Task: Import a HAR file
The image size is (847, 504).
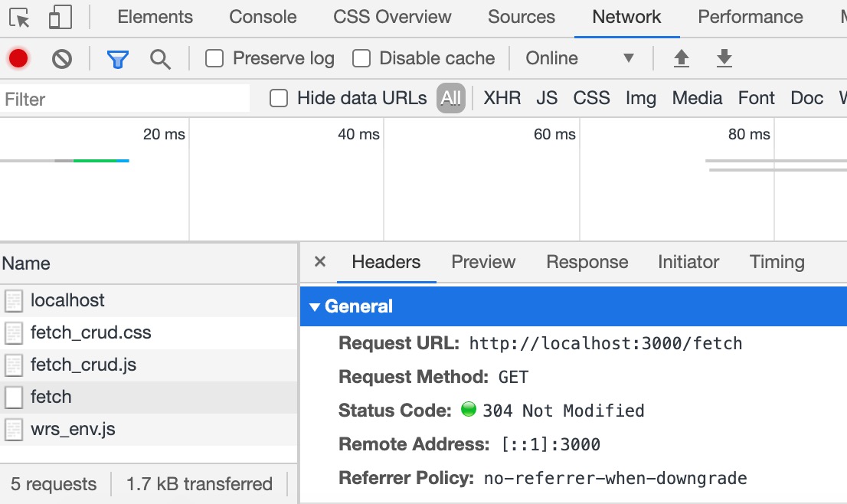Action: click(681, 57)
